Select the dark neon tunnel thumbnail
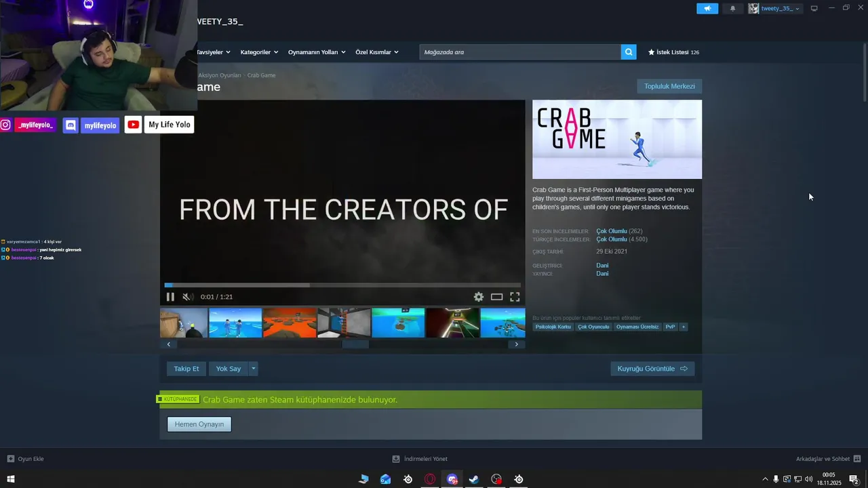Screen dimensions: 868x488 452,323
